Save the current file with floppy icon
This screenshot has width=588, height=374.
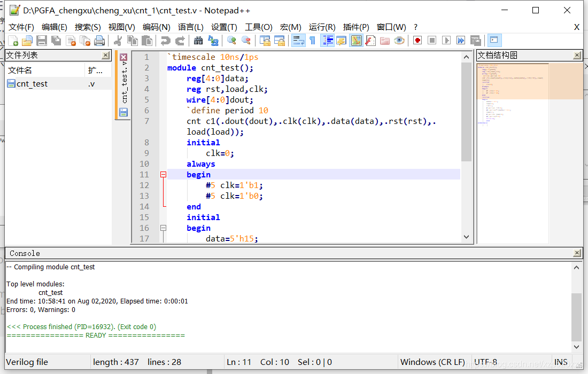coord(42,41)
